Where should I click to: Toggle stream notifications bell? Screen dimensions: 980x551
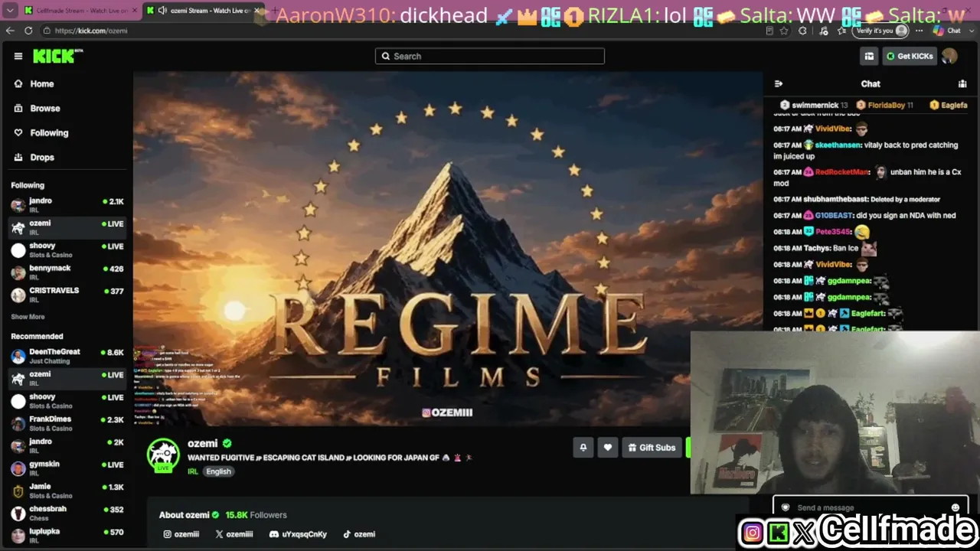(x=583, y=448)
